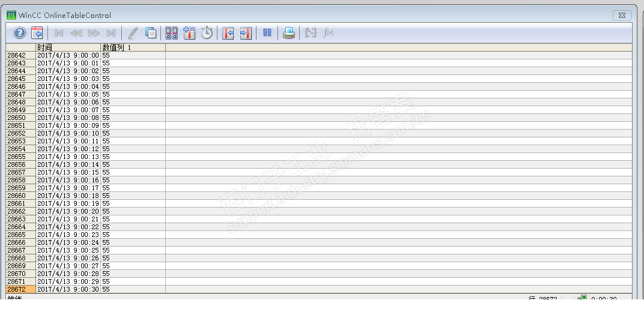Click the 时间 column header

pos(68,47)
